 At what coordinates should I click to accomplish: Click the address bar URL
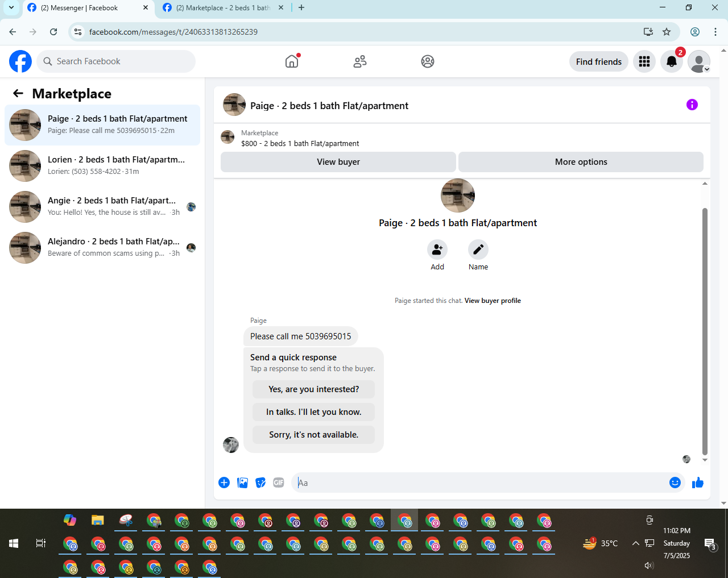(173, 32)
